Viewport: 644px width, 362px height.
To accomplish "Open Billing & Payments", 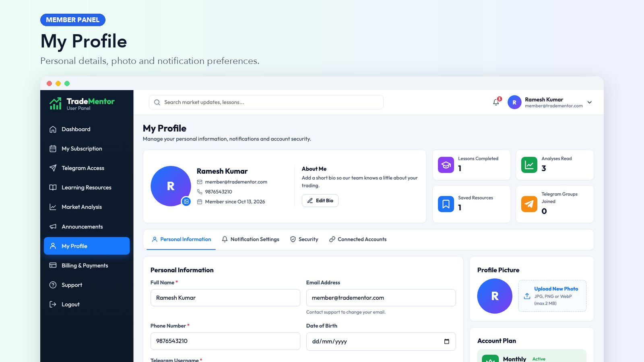I will tap(87, 265).
